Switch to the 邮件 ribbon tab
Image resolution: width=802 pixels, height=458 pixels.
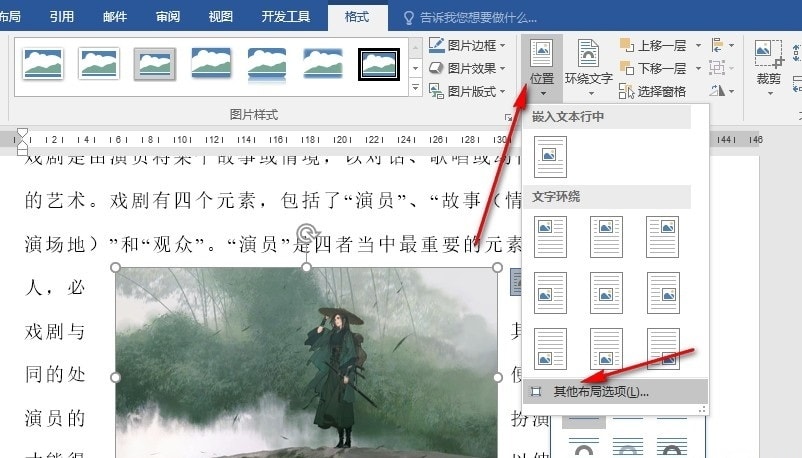pyautogui.click(x=115, y=16)
